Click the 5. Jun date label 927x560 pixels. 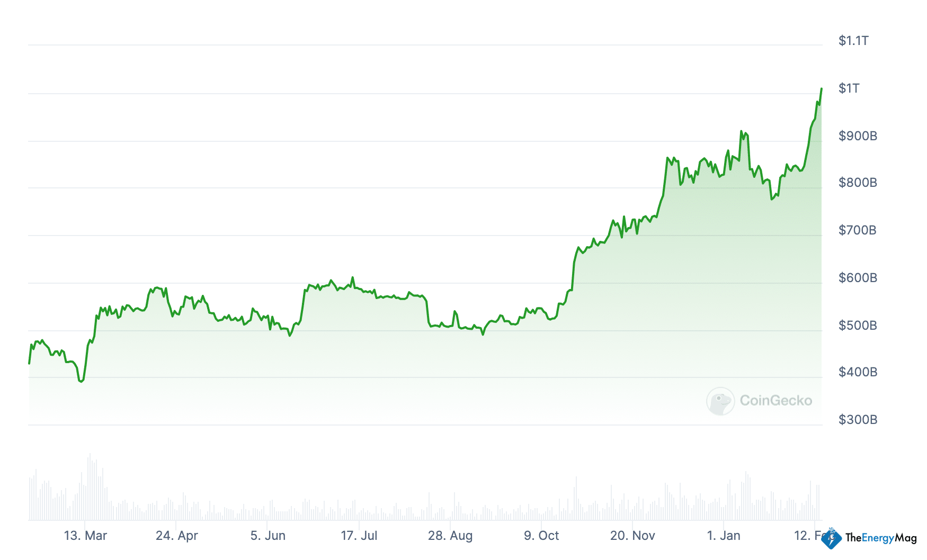coord(268,536)
